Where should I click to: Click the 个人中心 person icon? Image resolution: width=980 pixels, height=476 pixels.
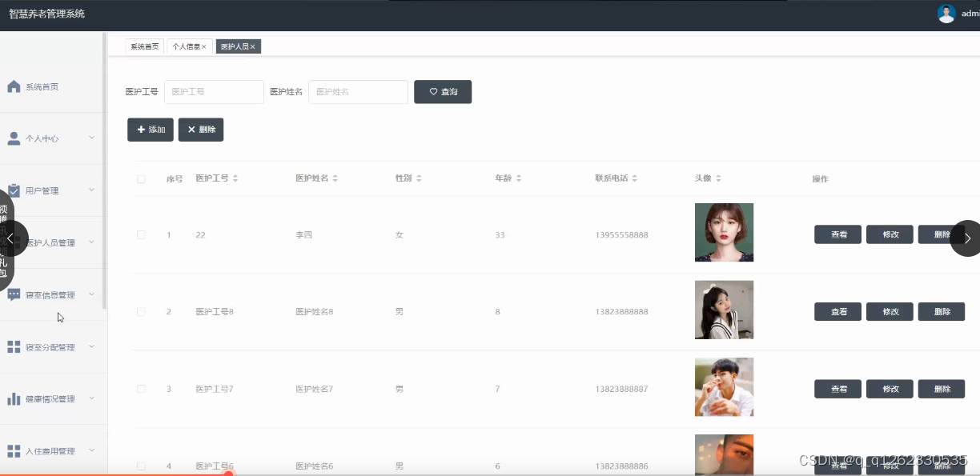click(14, 138)
